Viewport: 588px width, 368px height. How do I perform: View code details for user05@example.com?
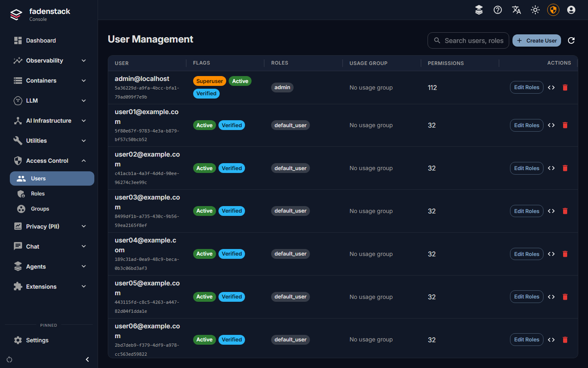click(551, 297)
